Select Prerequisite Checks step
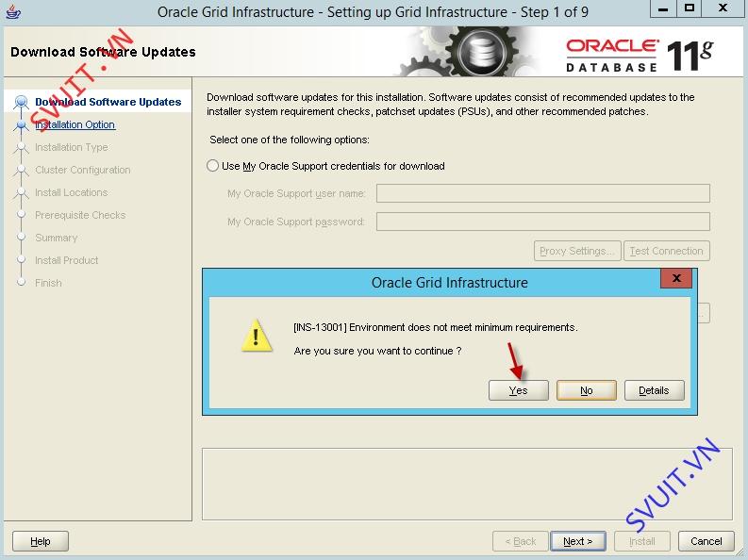This screenshot has width=748, height=560. pyautogui.click(x=80, y=215)
